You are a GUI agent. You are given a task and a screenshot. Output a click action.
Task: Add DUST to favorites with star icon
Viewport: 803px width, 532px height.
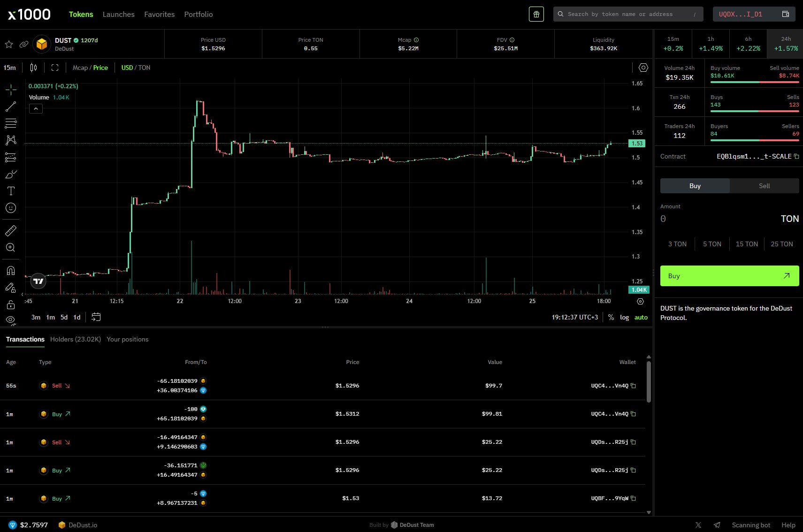9,44
